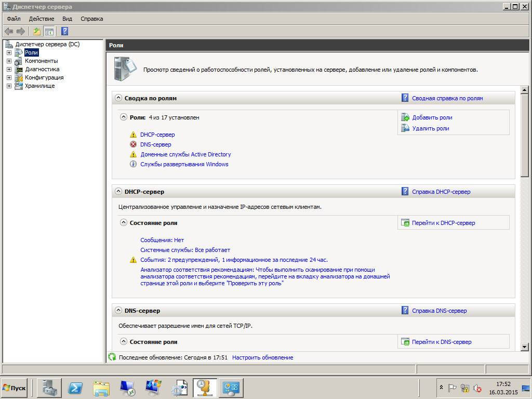Image resolution: width=532 pixels, height=399 pixels.
Task: Select Компоненты in the tree
Action: [42, 61]
